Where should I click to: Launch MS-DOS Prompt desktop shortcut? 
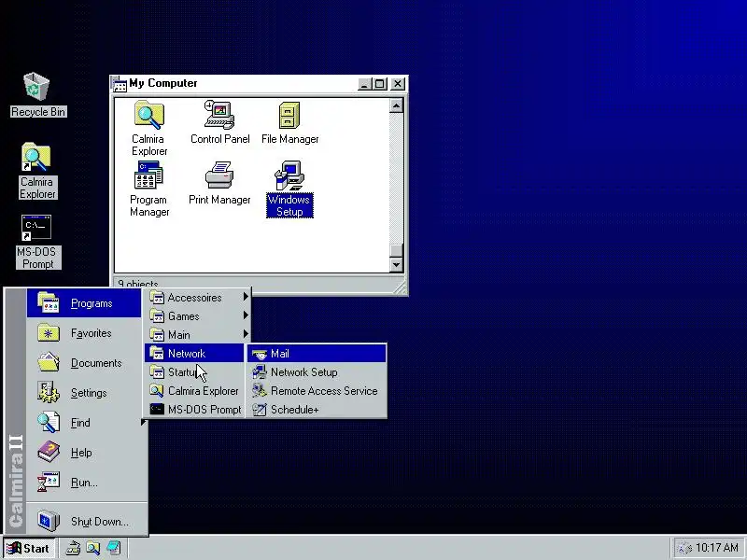click(37, 242)
